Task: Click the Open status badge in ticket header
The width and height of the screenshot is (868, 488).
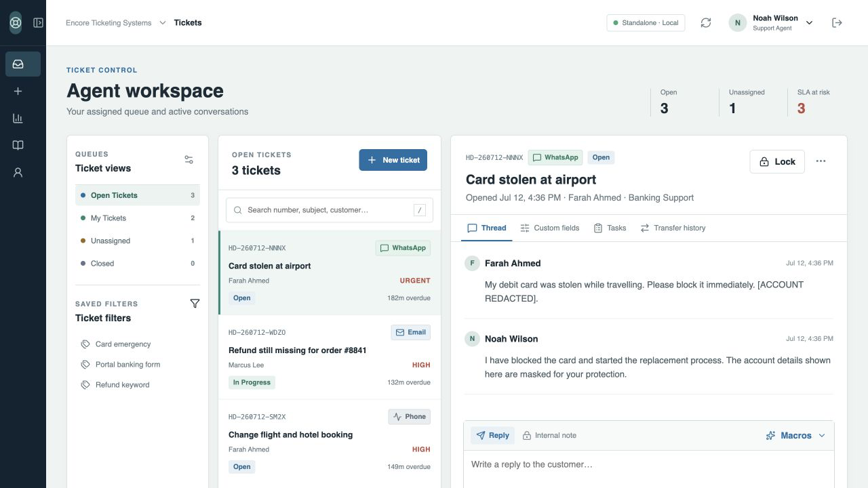Action: pos(601,157)
